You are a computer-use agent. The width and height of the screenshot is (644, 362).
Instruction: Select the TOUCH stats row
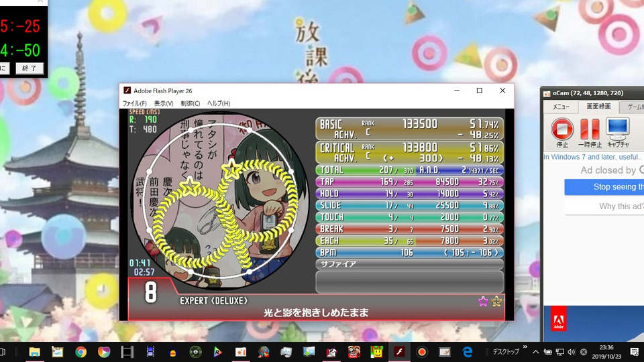tap(409, 217)
